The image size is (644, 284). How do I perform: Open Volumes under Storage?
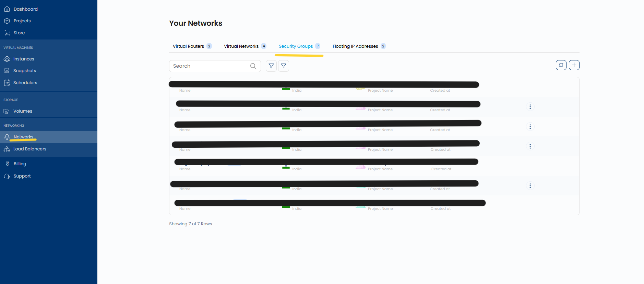tap(23, 111)
